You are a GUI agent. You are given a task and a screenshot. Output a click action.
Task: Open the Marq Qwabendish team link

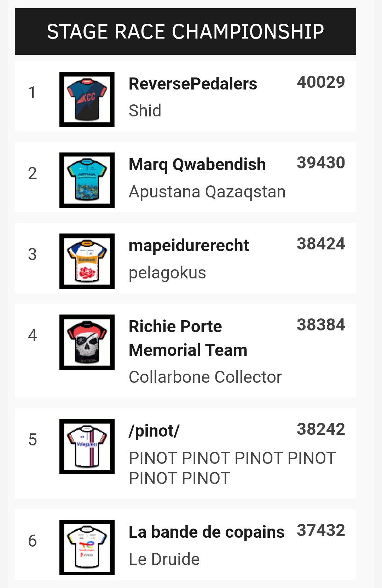197,165
